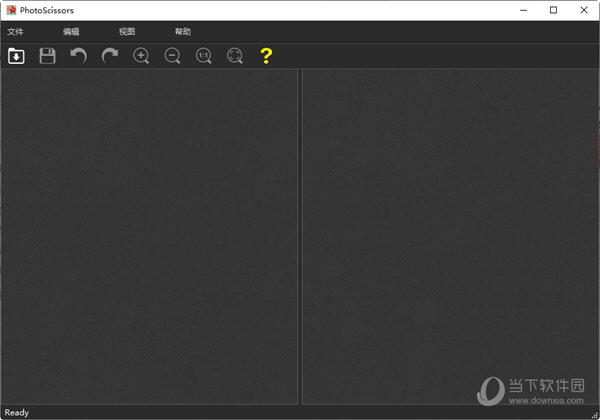600x420 pixels.
Task: Click the PhotoScissors app icon in the title bar
Action: (11, 10)
